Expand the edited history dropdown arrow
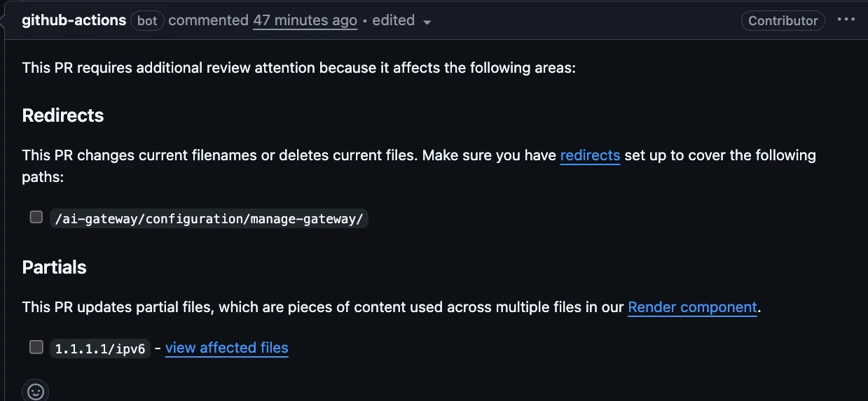Screen dimensions: 868x401 click(x=427, y=22)
